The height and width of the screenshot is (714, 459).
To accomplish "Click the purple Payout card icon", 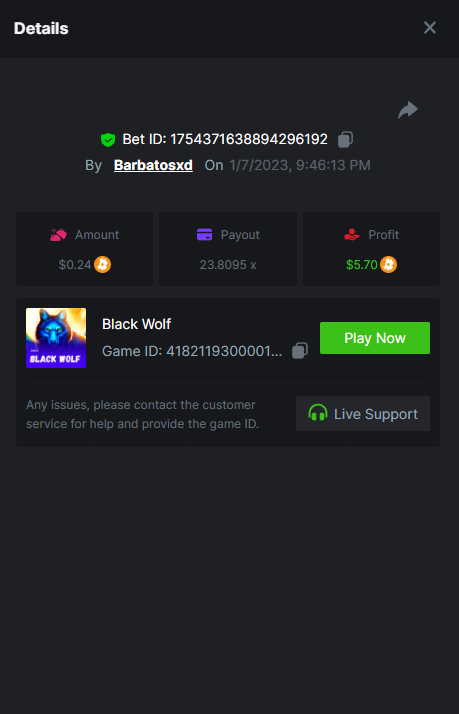I will coord(204,235).
